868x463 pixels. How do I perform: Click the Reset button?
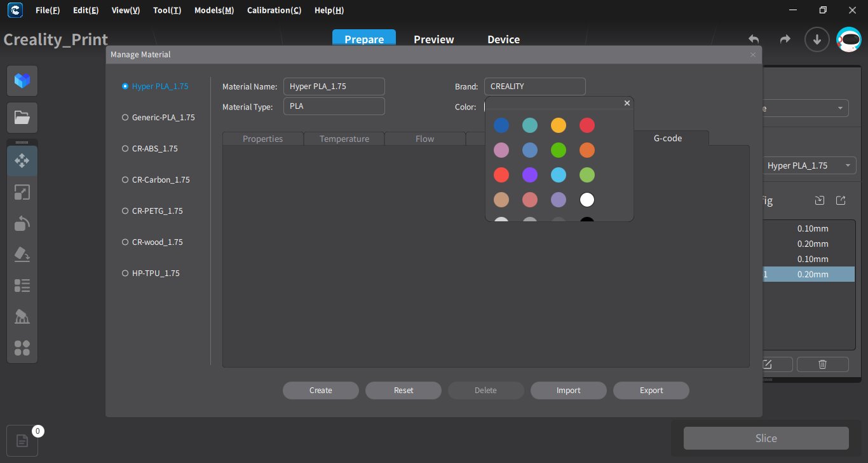[403, 390]
